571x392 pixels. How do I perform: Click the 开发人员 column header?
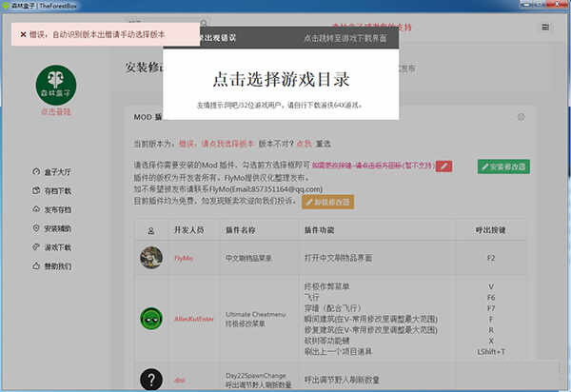pyautogui.click(x=189, y=230)
